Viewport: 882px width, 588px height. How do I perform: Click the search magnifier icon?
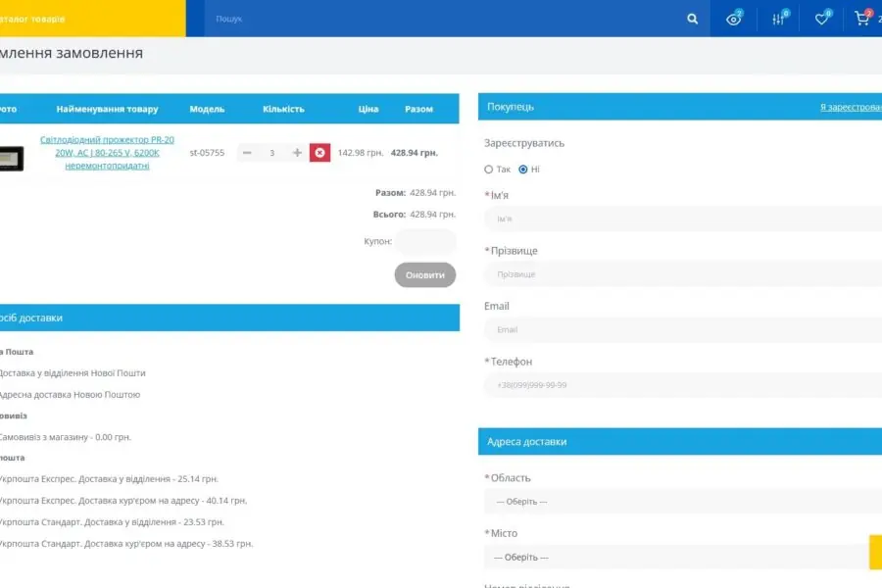tap(693, 19)
